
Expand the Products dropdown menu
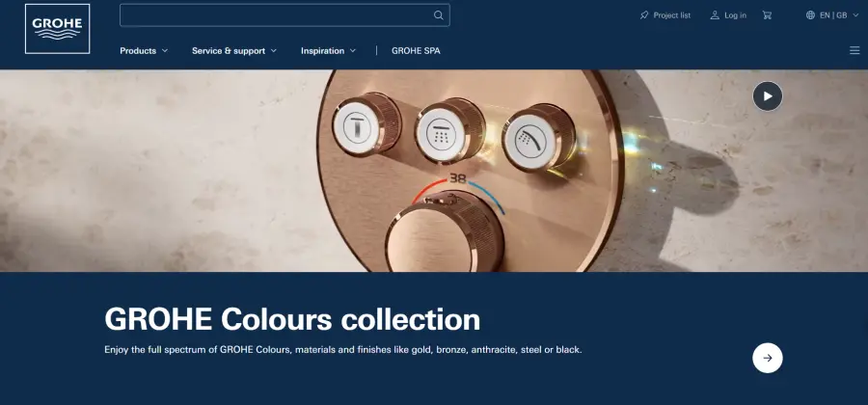click(144, 51)
